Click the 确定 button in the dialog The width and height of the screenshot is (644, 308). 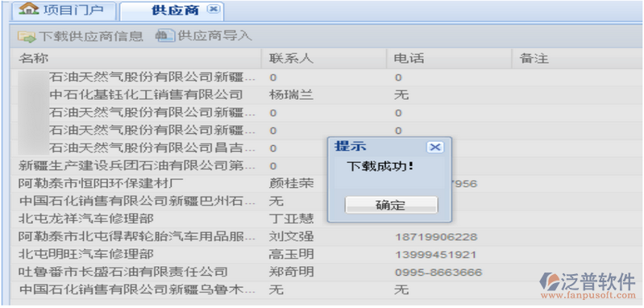(x=391, y=205)
